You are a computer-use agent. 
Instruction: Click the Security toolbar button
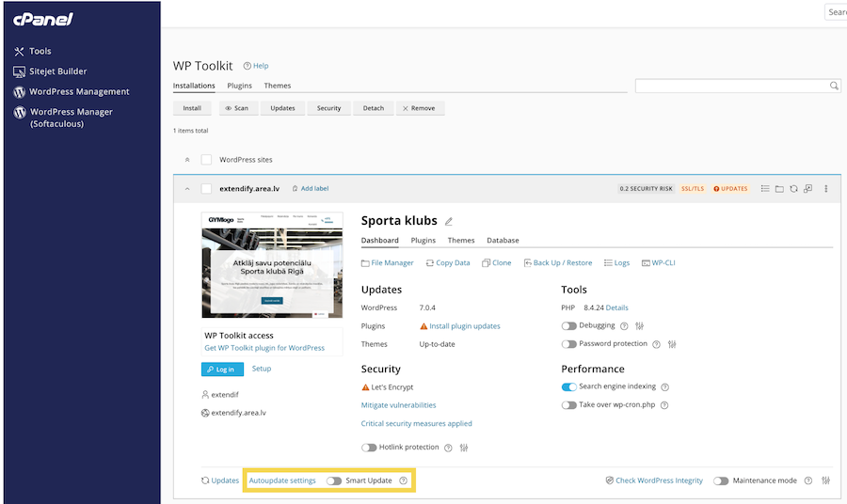point(328,108)
